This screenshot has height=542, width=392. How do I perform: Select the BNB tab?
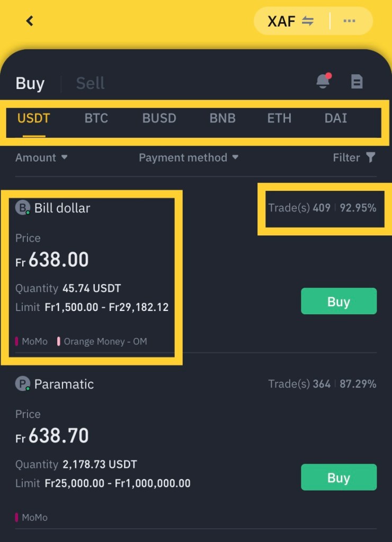(222, 118)
